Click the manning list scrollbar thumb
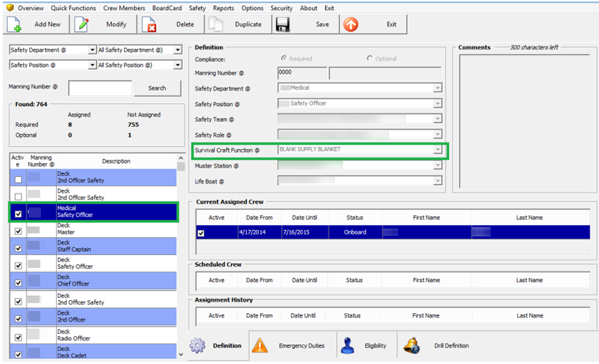The image size is (599, 364). tap(181, 166)
